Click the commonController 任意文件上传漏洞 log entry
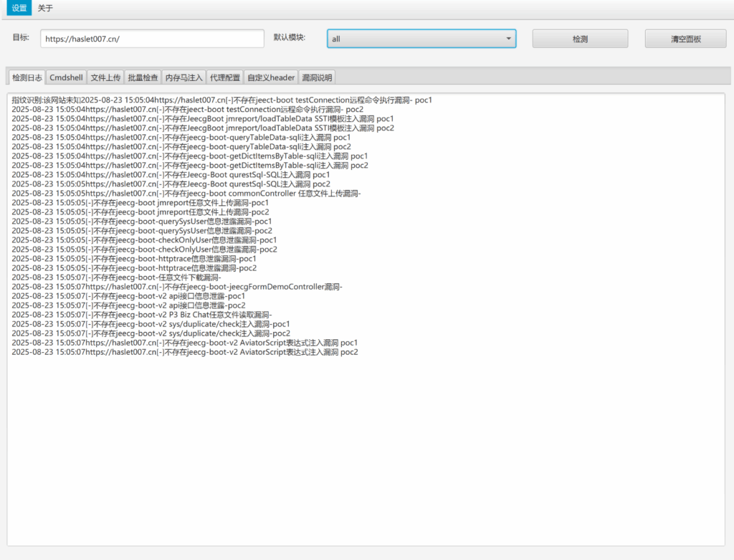 click(186, 194)
